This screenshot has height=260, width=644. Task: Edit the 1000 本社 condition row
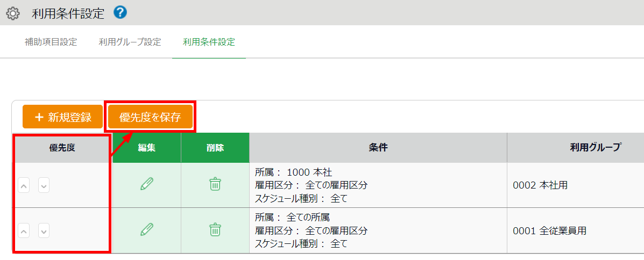(x=147, y=184)
